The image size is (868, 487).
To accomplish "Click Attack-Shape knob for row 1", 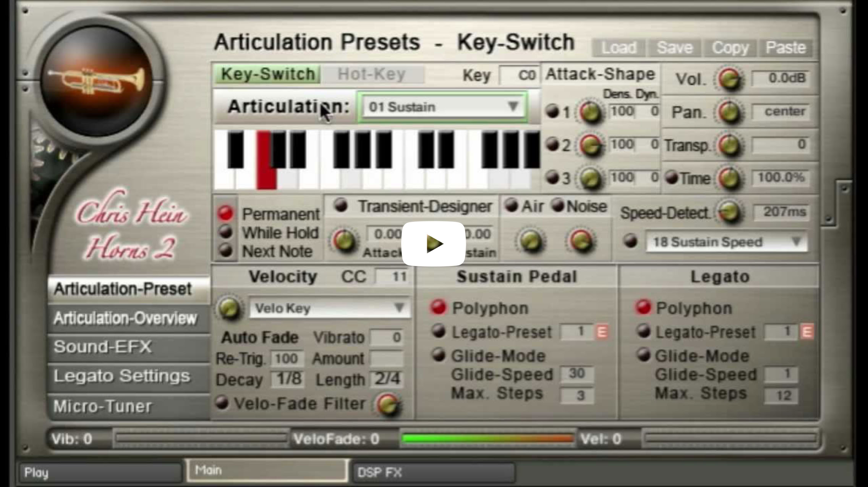I will pyautogui.click(x=591, y=112).
